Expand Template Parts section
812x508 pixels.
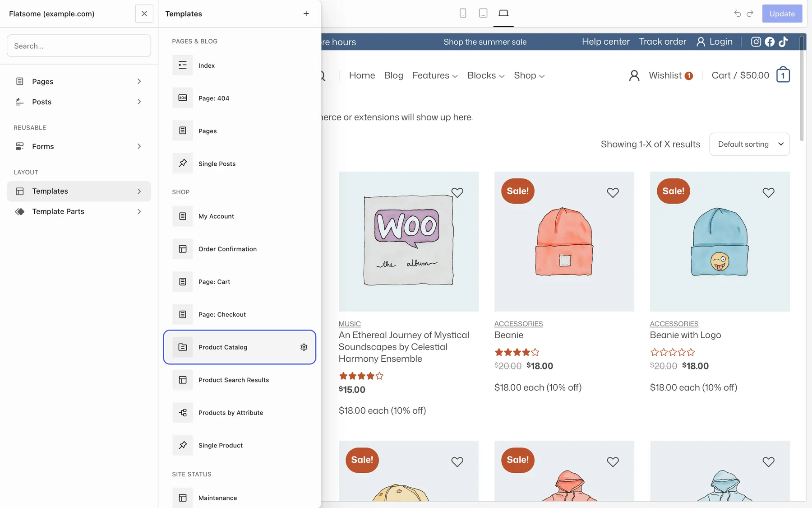point(79,211)
